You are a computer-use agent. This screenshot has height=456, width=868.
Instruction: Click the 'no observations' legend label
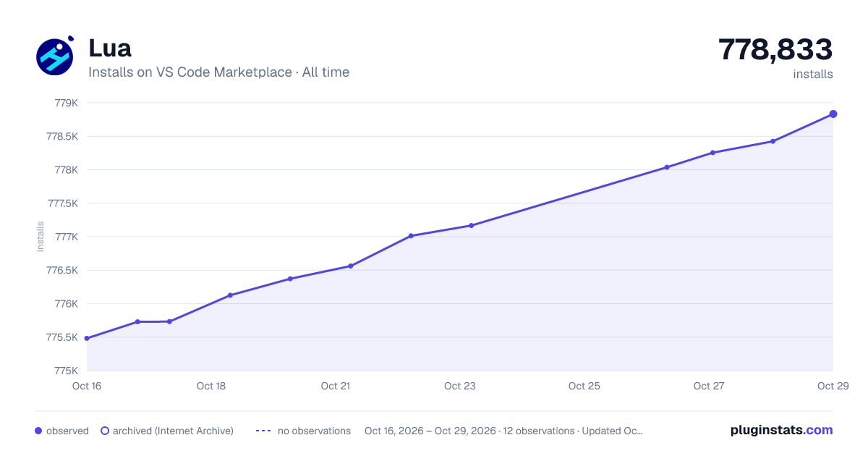click(314, 431)
